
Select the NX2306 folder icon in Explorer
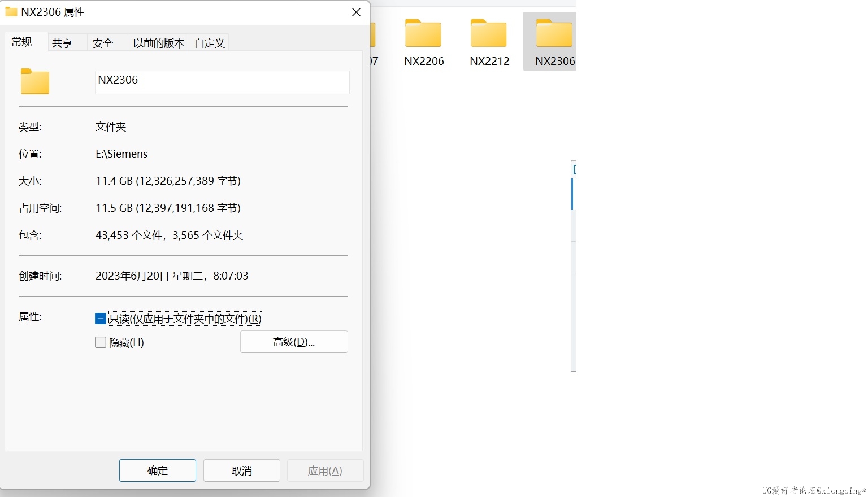tap(554, 33)
